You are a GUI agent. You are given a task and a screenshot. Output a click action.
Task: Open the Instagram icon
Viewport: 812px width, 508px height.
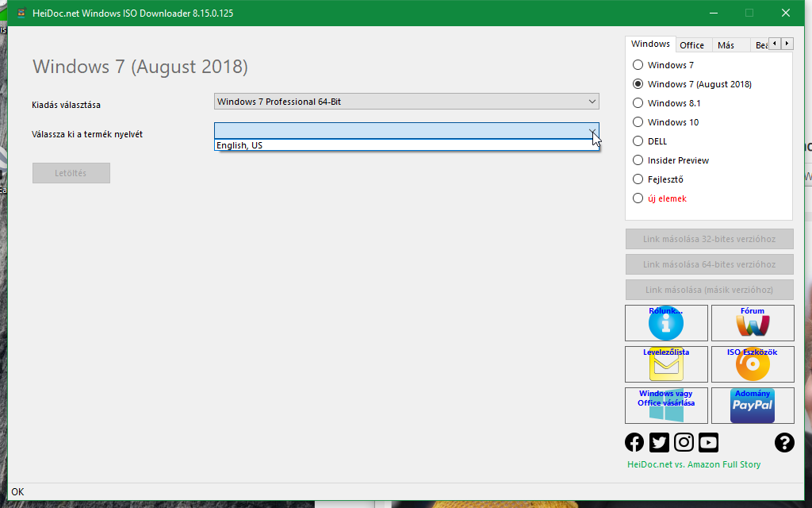pos(684,442)
